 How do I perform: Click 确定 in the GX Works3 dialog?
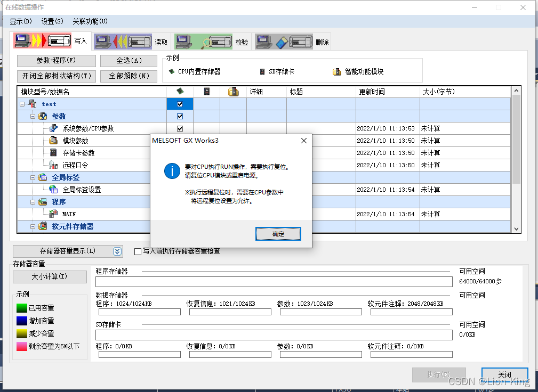point(278,234)
